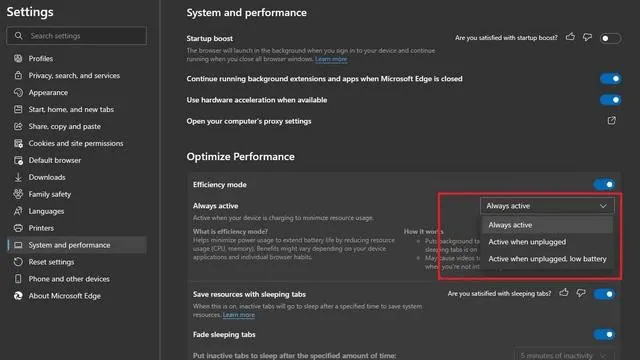Click thumbs up icon for sleeping tabs

tap(564, 293)
